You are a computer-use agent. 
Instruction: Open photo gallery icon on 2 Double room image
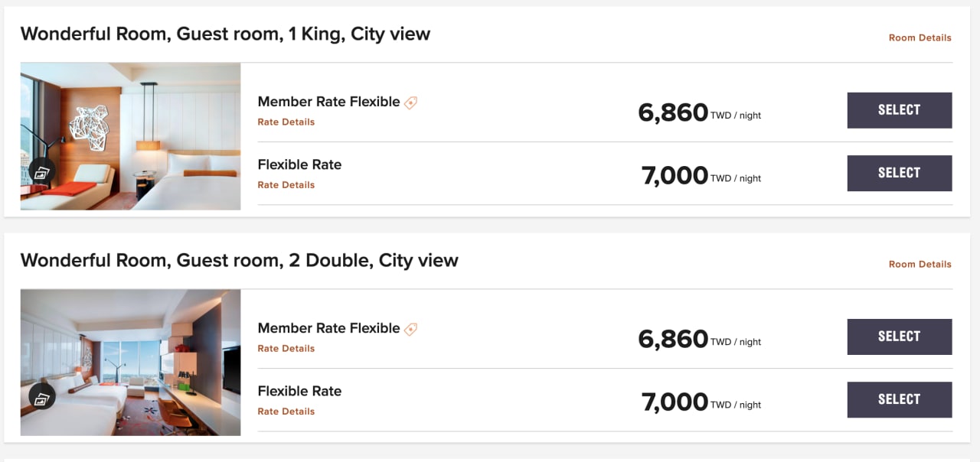(x=42, y=397)
